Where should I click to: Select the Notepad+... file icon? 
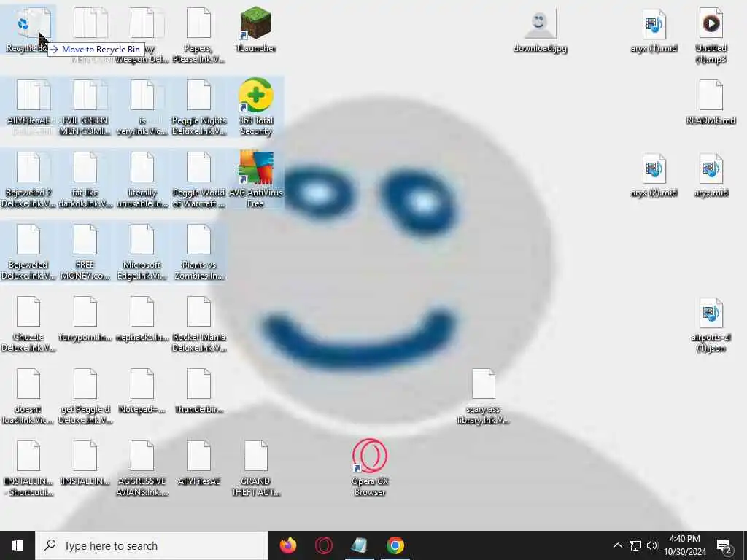[142, 391]
